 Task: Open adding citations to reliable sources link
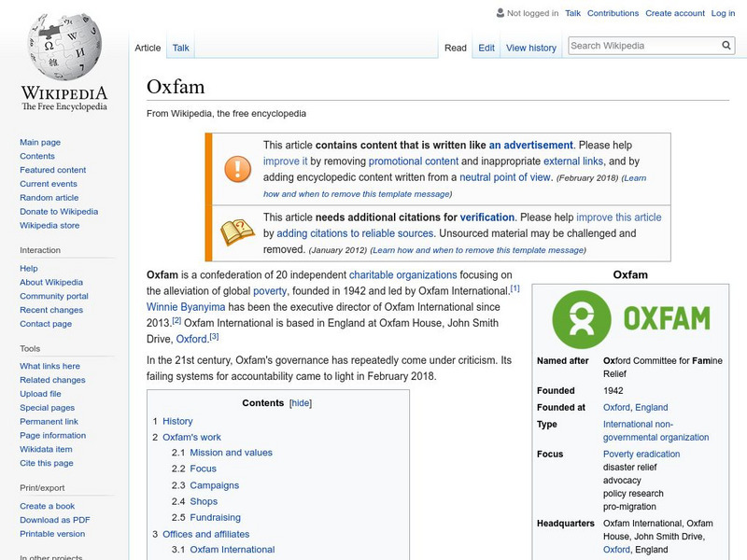355,233
